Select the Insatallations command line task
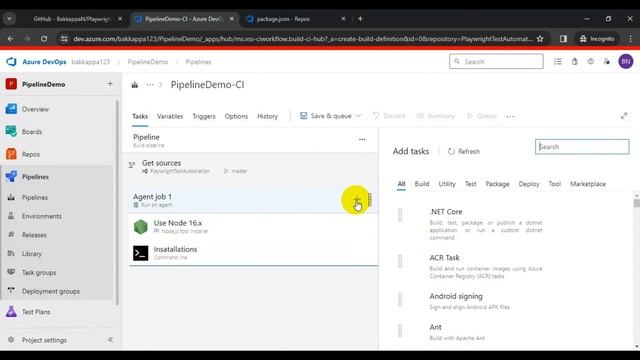This screenshot has height=360, width=640. tap(253, 253)
